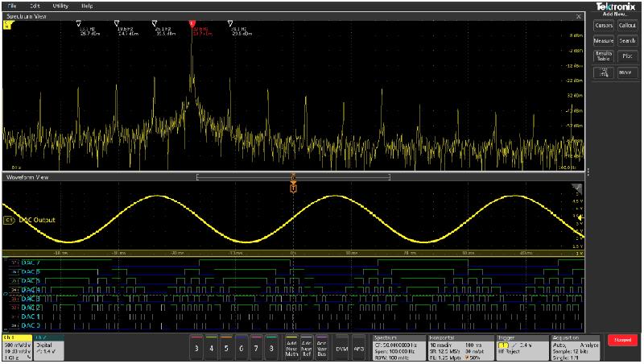Open the Search tool

[627, 40]
